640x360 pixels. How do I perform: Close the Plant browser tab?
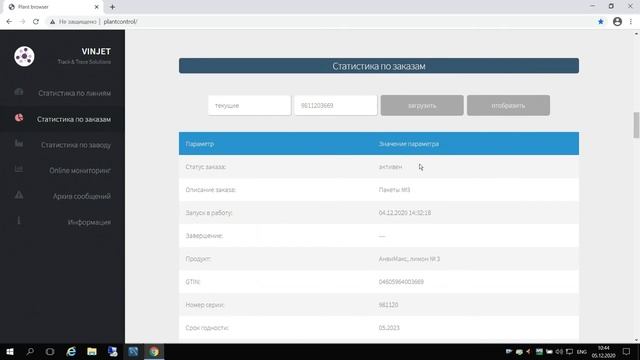pyautogui.click(x=97, y=7)
